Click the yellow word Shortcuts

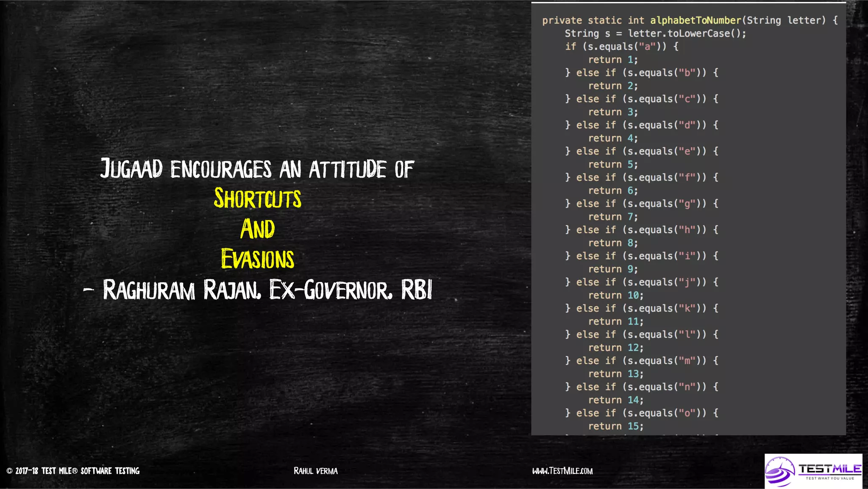click(x=258, y=198)
